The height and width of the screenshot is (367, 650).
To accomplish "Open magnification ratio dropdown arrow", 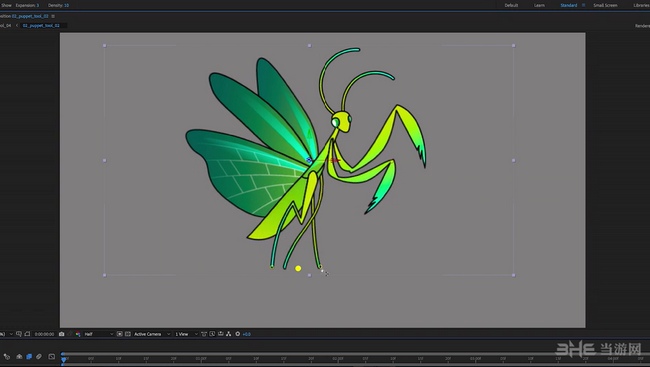I will pyautogui.click(x=11, y=334).
